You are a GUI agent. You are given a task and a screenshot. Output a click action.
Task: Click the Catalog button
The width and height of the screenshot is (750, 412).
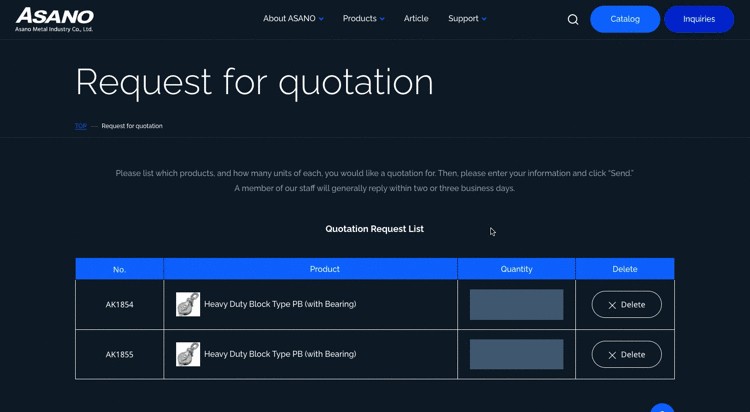tap(625, 19)
